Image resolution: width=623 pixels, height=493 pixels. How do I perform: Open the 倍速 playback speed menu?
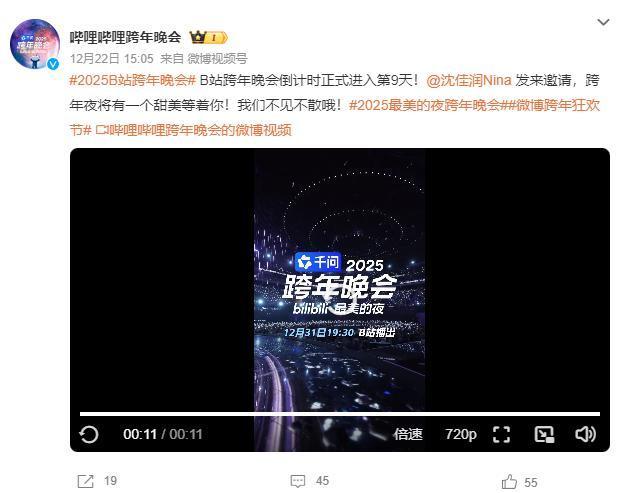(x=408, y=434)
